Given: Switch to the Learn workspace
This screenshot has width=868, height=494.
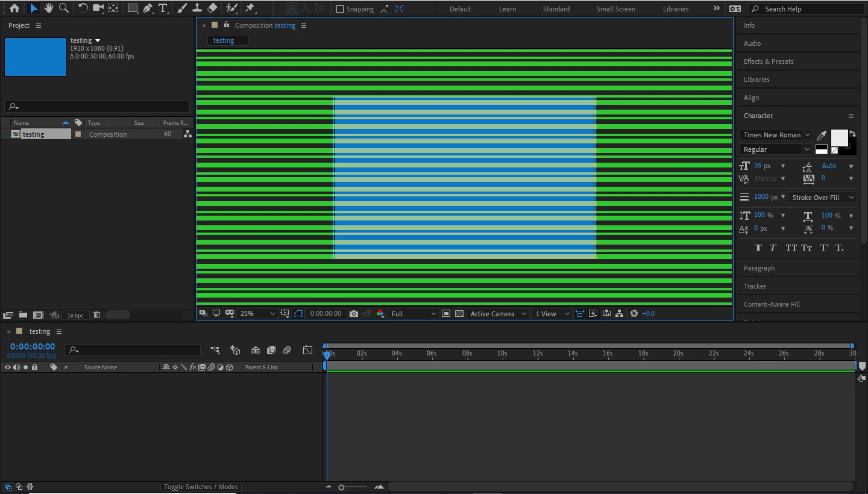Looking at the screenshot, I should tap(508, 9).
